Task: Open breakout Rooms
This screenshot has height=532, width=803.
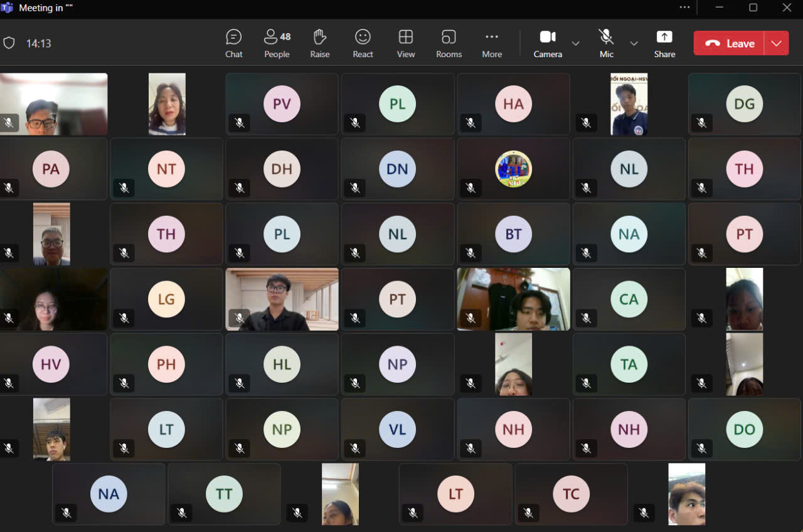Action: click(449, 43)
